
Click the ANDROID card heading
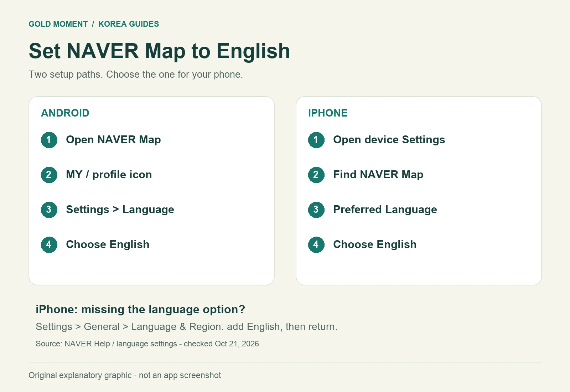[65, 113]
